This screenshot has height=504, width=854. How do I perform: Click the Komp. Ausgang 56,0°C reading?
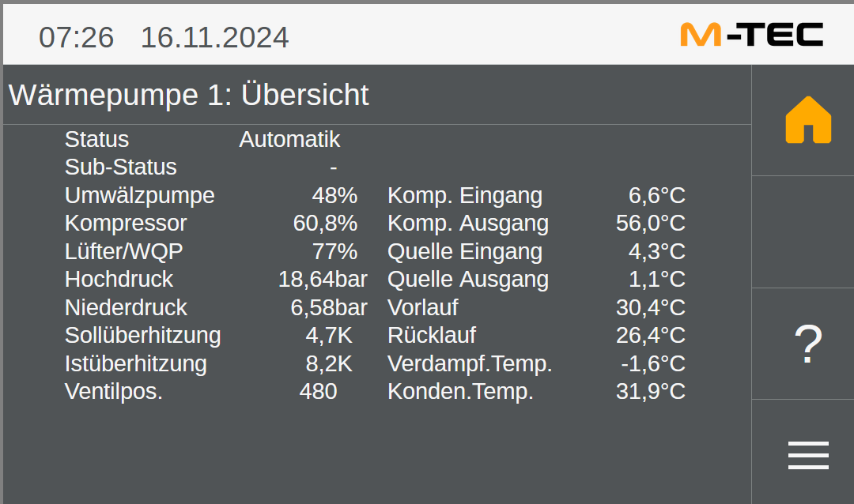tap(650, 224)
